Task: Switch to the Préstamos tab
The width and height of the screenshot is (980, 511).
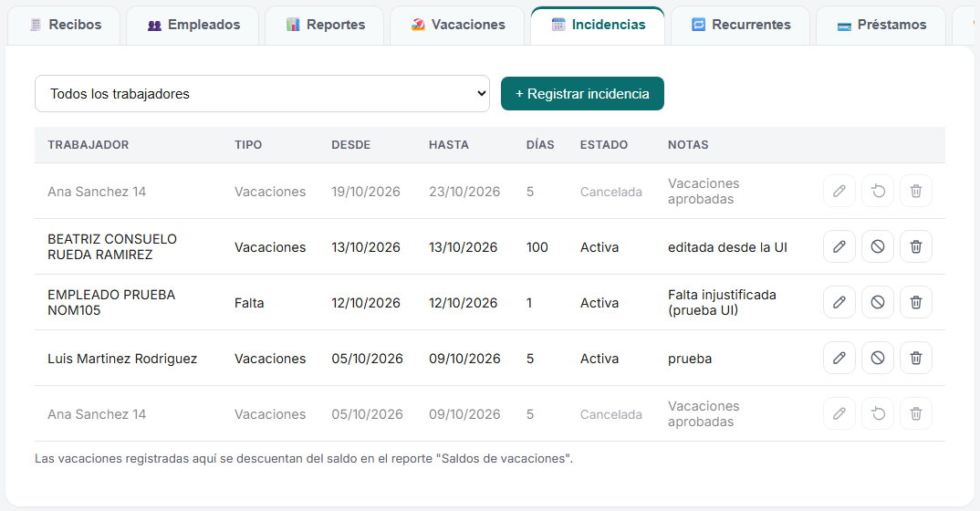Action: pyautogui.click(x=881, y=25)
